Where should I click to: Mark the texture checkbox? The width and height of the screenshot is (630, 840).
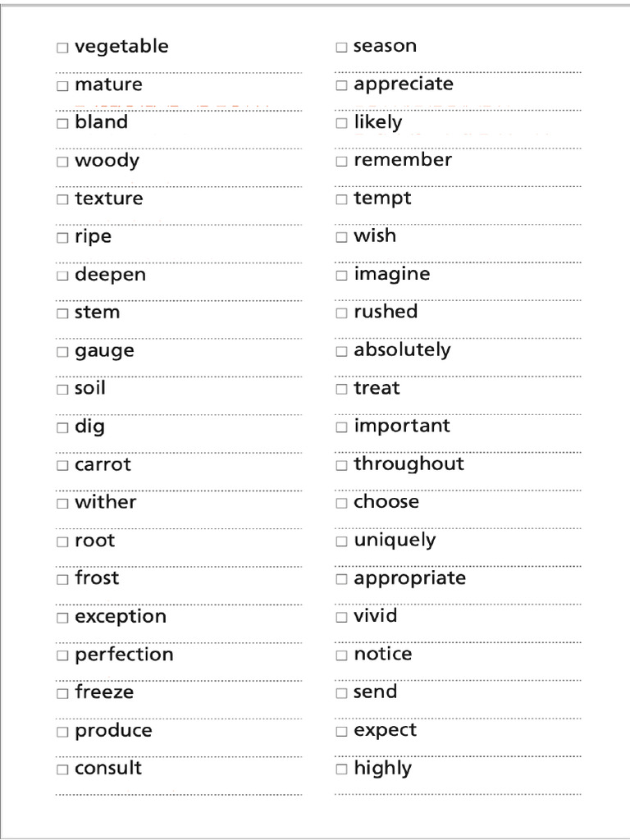[62, 199]
